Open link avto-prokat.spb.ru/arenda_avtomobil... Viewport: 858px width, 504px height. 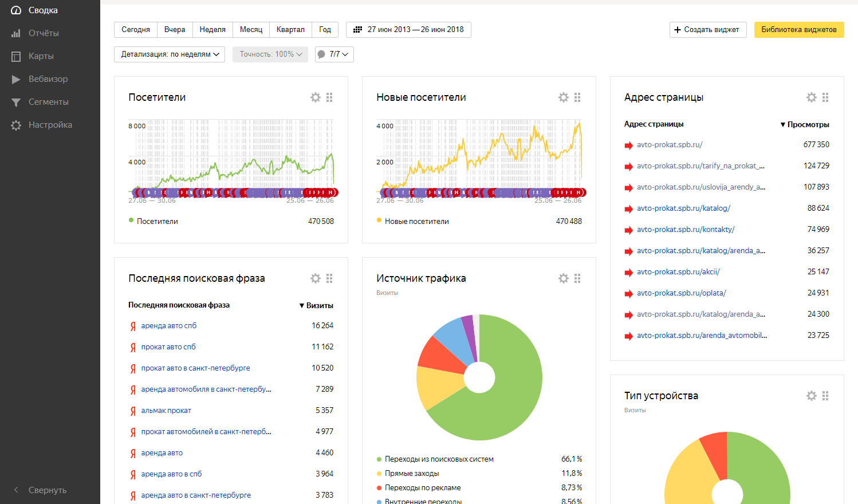702,335
